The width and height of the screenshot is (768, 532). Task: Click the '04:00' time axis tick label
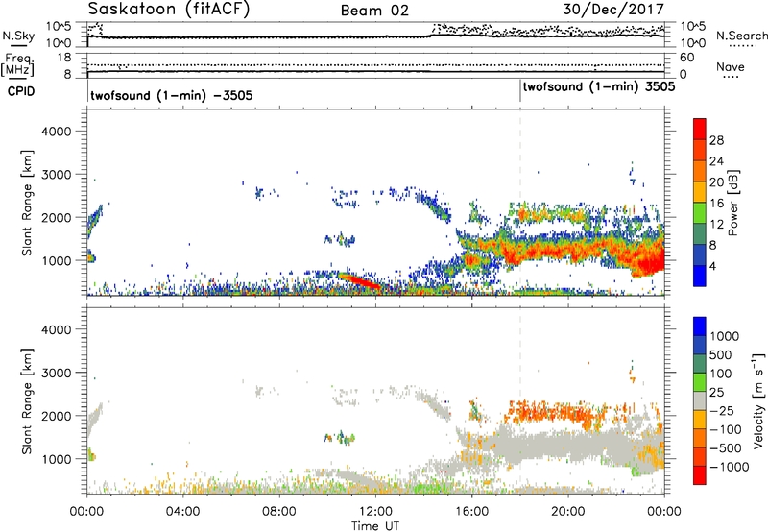(182, 512)
